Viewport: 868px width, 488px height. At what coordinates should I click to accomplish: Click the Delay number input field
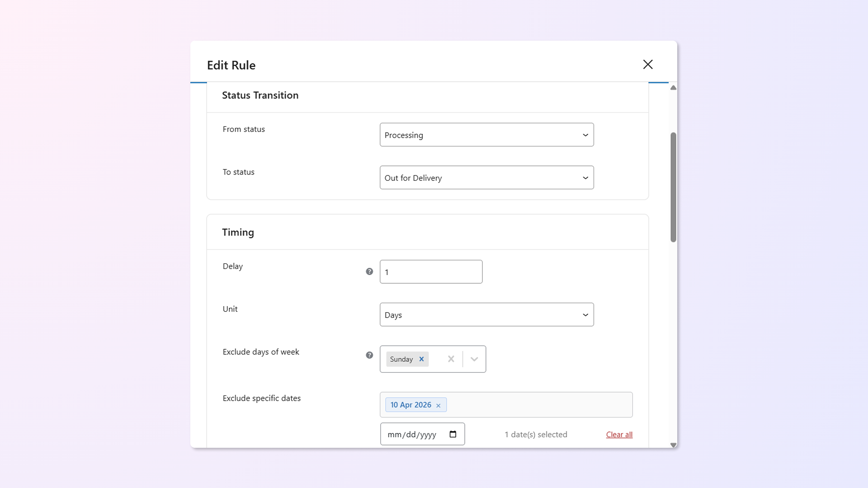(x=431, y=272)
